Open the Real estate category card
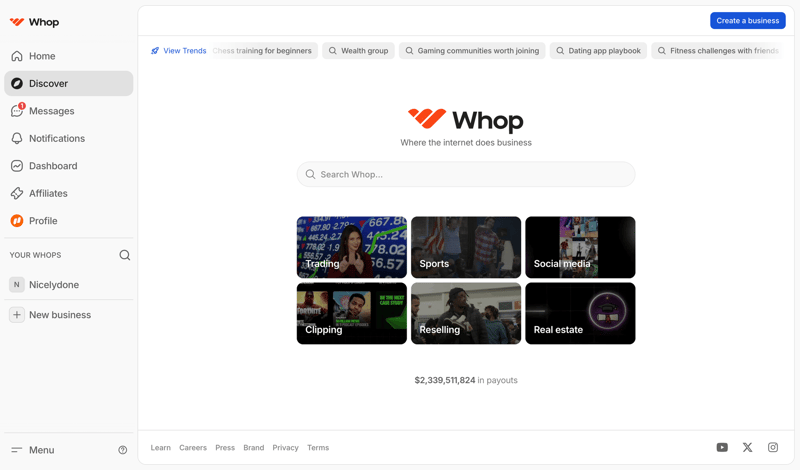This screenshot has width=800, height=470. point(580,313)
